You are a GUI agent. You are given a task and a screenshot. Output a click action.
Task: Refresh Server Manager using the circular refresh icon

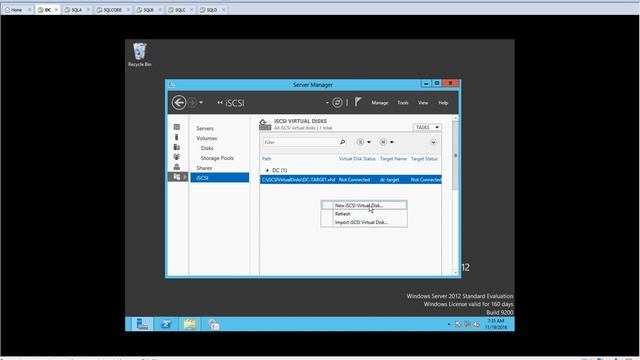(x=337, y=102)
